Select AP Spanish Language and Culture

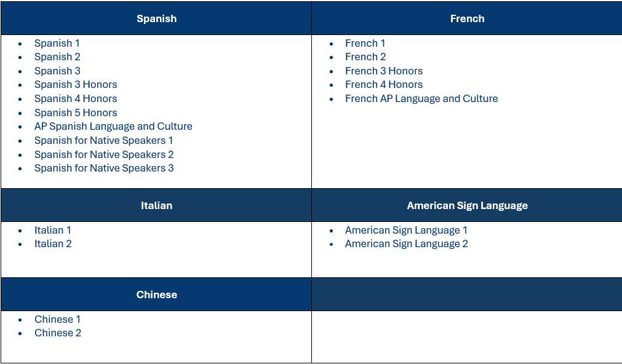[113, 127]
